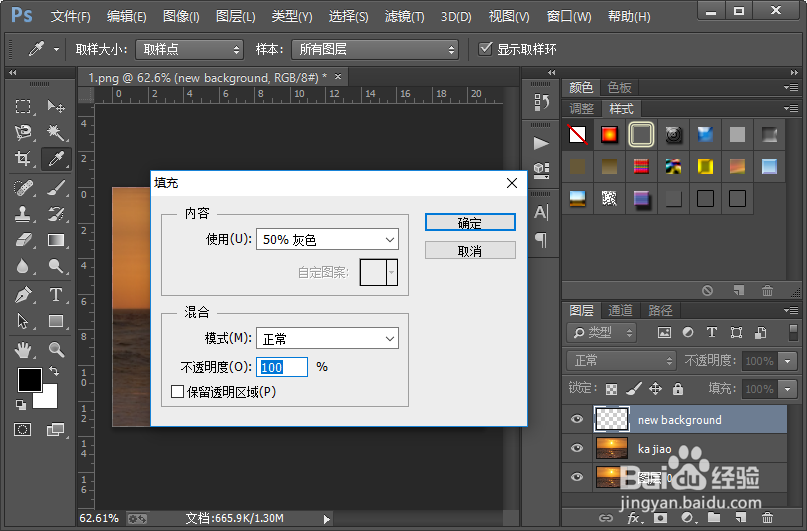This screenshot has height=531, width=807.
Task: Click the black foreground color swatch
Action: coord(30,380)
